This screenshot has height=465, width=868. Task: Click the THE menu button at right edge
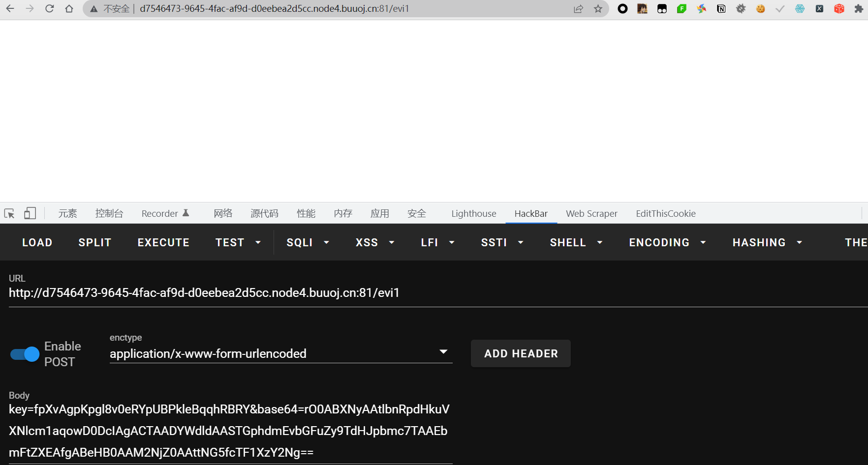pyautogui.click(x=856, y=242)
